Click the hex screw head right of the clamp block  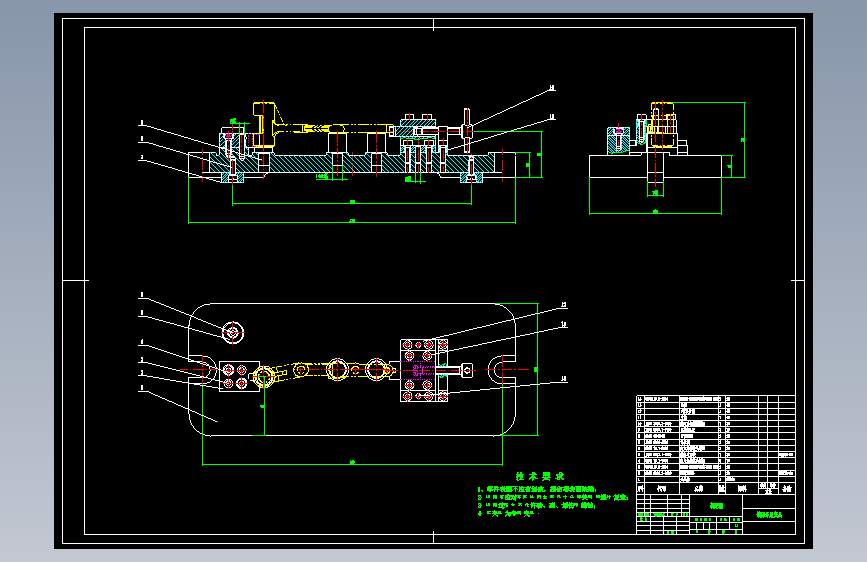(467, 370)
